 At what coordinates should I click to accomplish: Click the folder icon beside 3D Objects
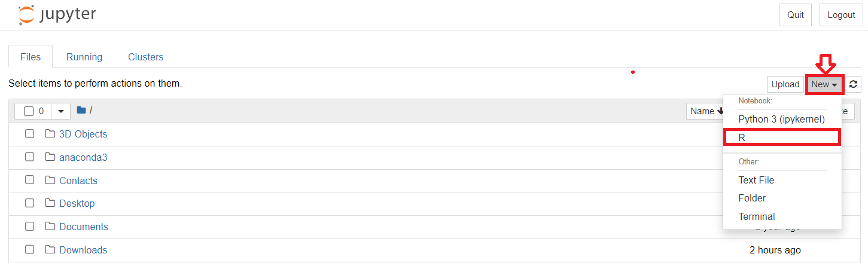(50, 134)
